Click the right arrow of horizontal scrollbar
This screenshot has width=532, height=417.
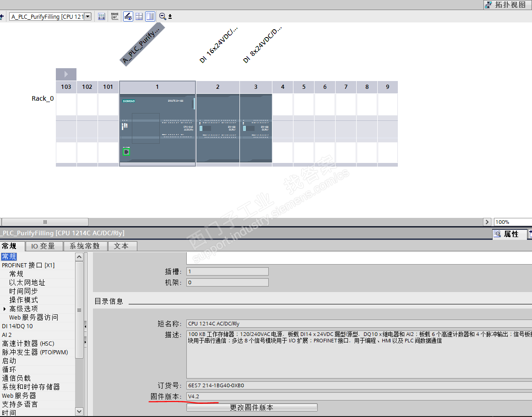click(x=487, y=222)
